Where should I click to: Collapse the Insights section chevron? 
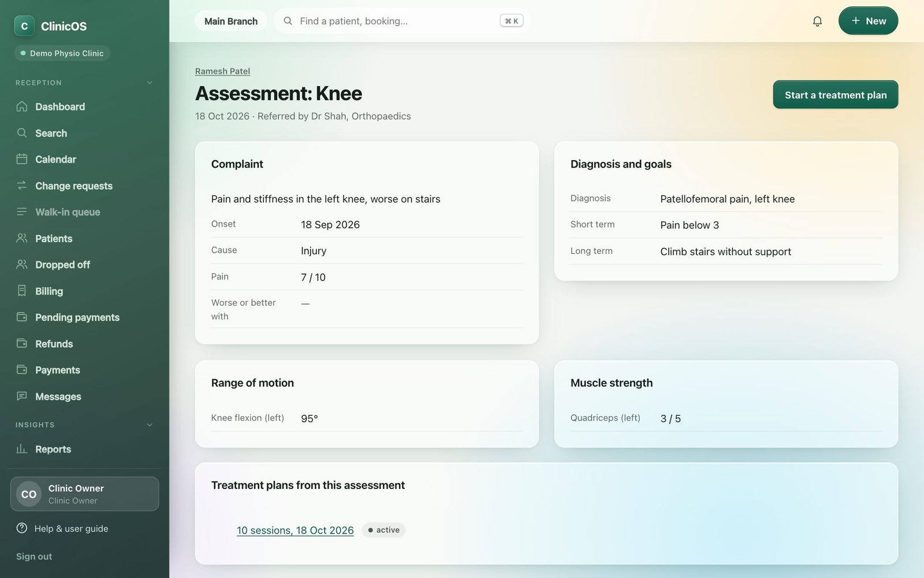point(150,425)
